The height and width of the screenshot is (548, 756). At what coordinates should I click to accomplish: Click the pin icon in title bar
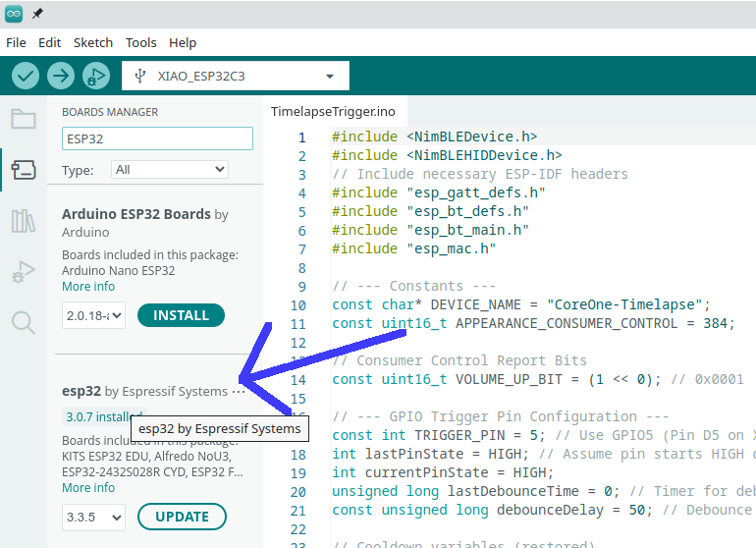pyautogui.click(x=37, y=14)
